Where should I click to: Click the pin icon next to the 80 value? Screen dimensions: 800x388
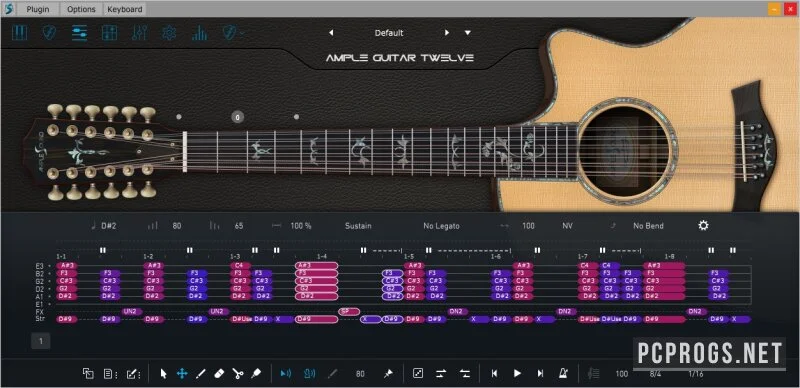point(388,374)
